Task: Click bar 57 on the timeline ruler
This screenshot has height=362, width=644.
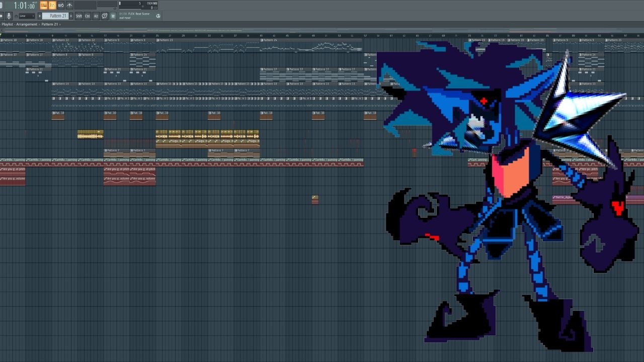Action: [365, 36]
